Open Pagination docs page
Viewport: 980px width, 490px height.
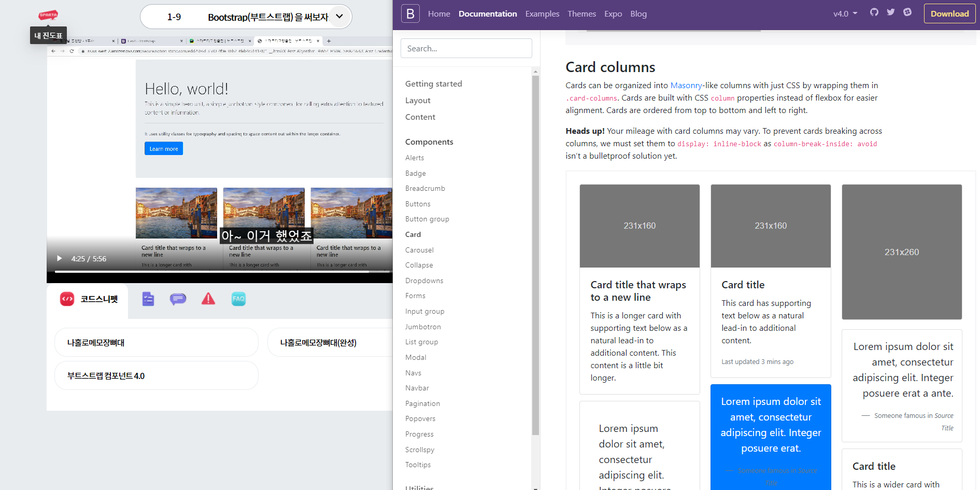coord(422,403)
